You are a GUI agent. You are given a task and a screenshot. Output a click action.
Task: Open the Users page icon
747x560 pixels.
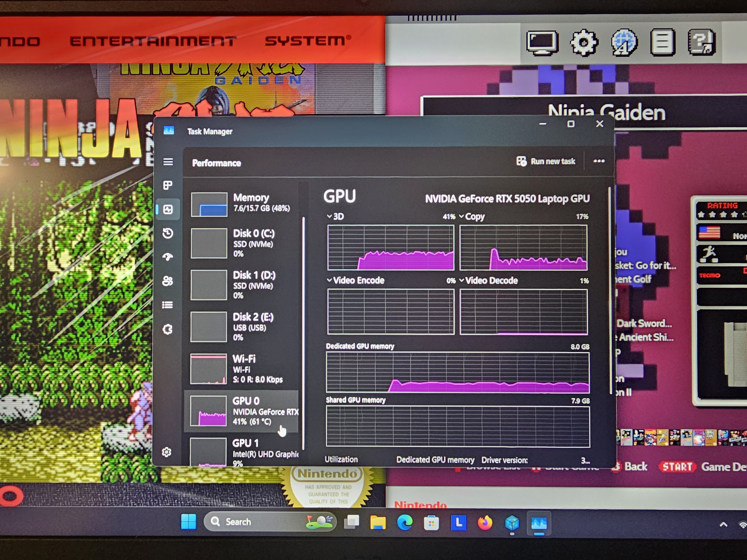168,281
